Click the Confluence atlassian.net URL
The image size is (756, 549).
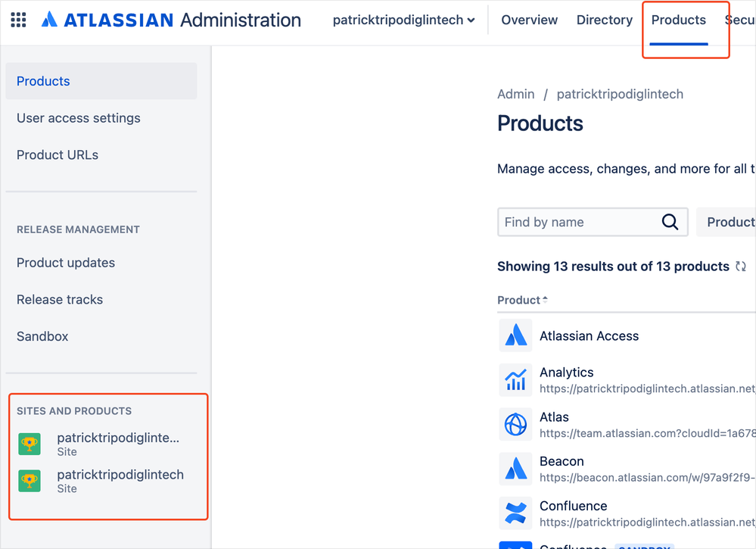[x=648, y=522]
